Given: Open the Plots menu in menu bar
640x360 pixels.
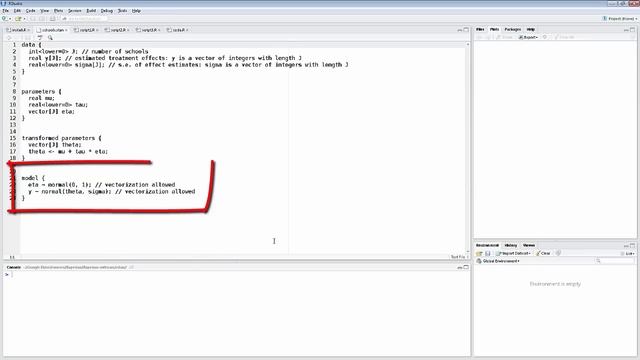Looking at the screenshot, I should 58,11.
